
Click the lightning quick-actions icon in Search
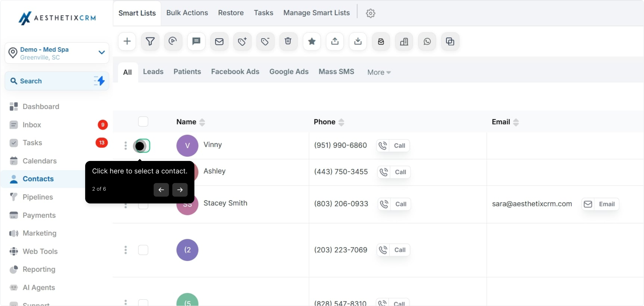[100, 81]
